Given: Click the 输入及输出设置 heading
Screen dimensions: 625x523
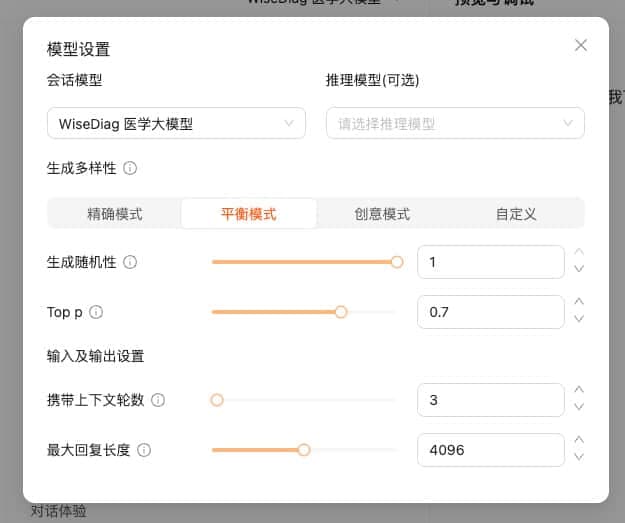Looking at the screenshot, I should (x=95, y=356).
